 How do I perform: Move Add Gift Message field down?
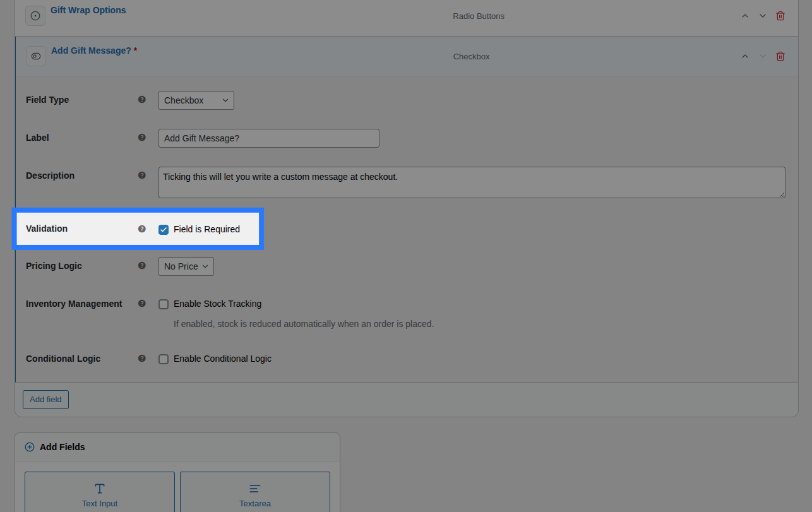point(763,56)
